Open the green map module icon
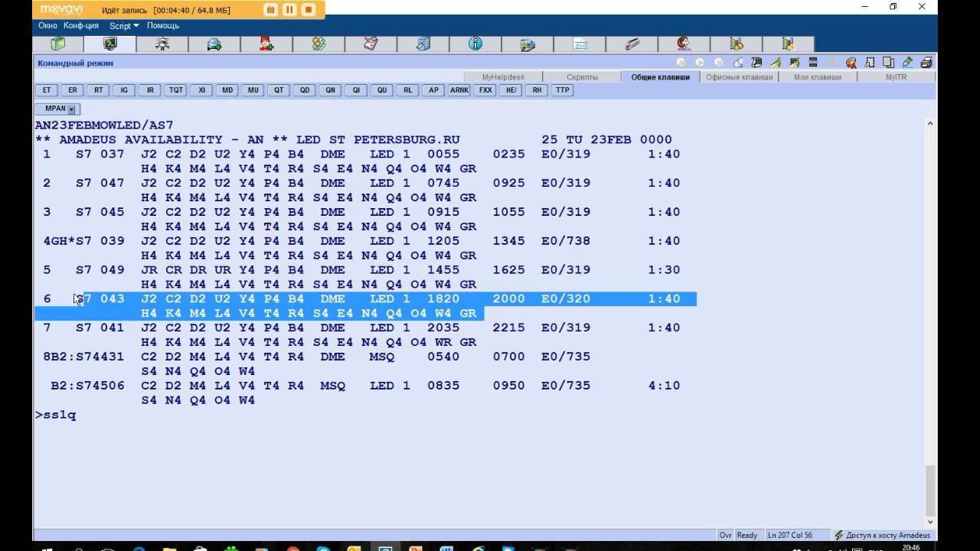This screenshot has width=980, height=551. click(318, 44)
